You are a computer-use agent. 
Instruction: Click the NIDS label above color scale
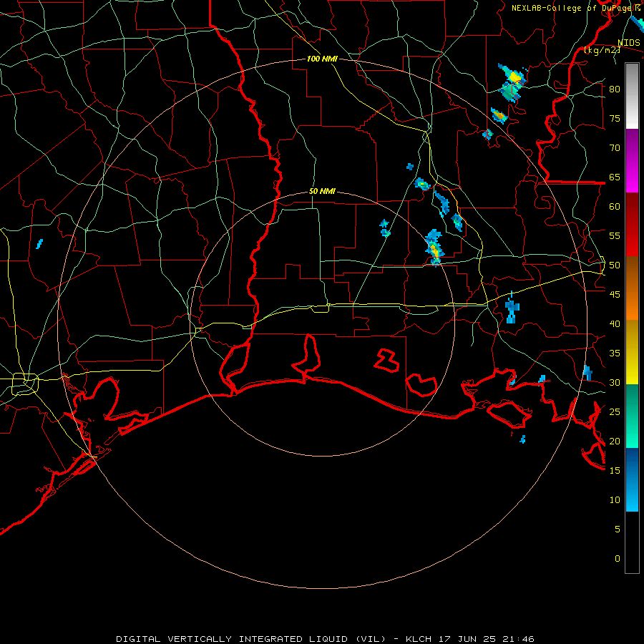coord(628,43)
